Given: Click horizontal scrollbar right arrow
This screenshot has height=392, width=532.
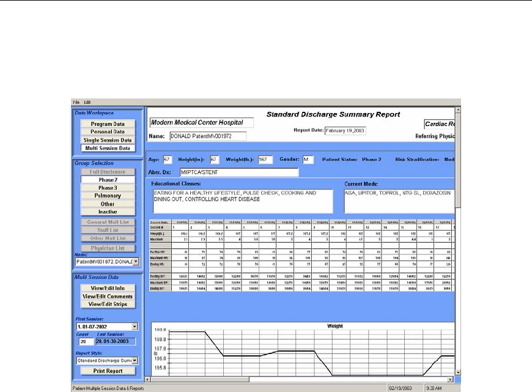Looking at the screenshot, I should (450, 379).
